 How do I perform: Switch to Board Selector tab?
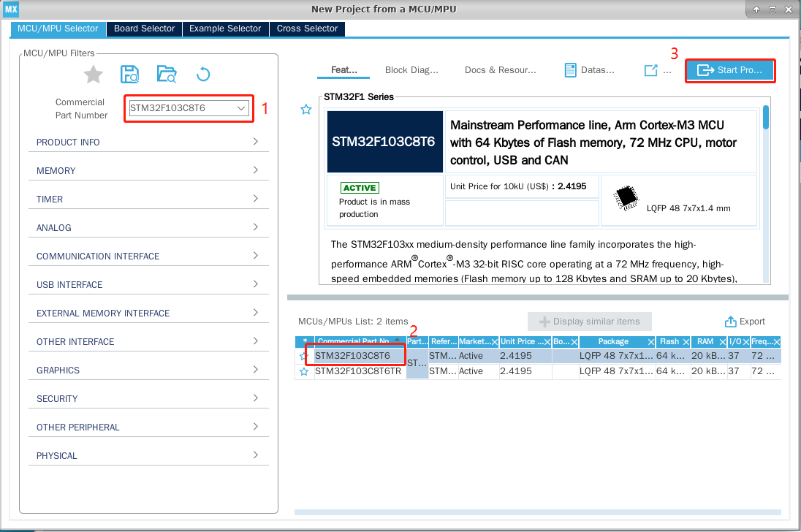point(144,28)
